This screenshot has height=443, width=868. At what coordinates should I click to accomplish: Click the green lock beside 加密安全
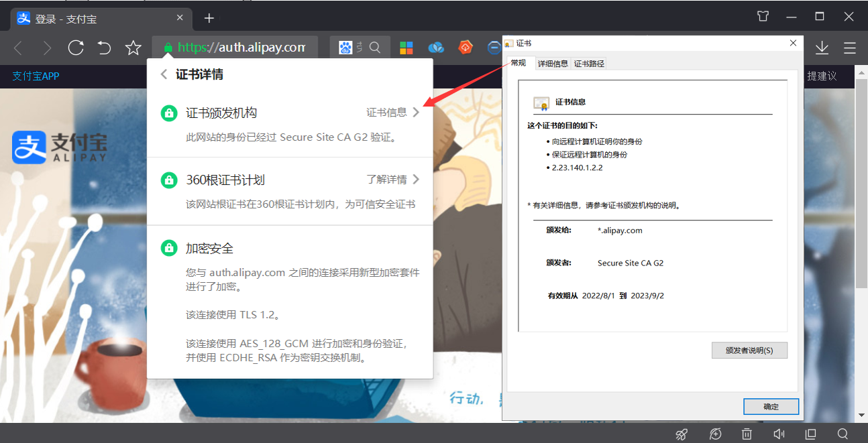tap(169, 248)
